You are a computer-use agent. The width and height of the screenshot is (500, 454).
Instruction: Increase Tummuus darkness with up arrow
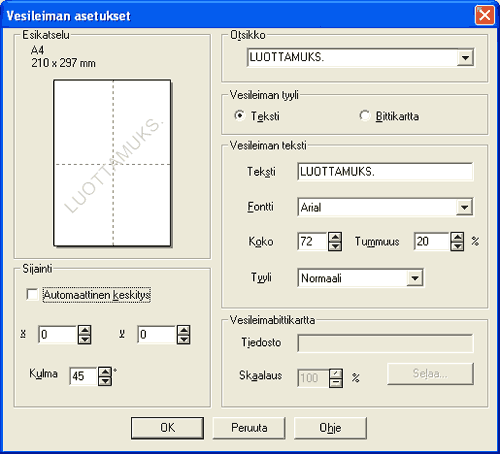click(x=457, y=237)
